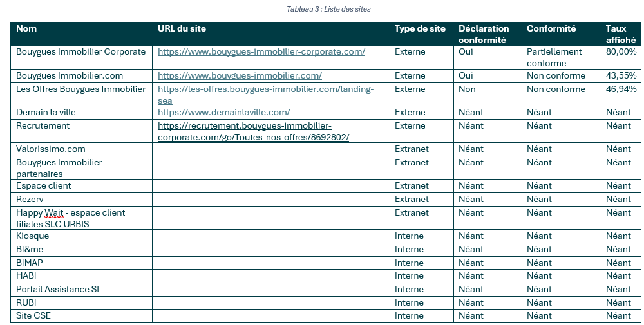The image size is (644, 325).
Task: Click the "Tableau 3 : Liste des sites" caption
Action: click(328, 9)
